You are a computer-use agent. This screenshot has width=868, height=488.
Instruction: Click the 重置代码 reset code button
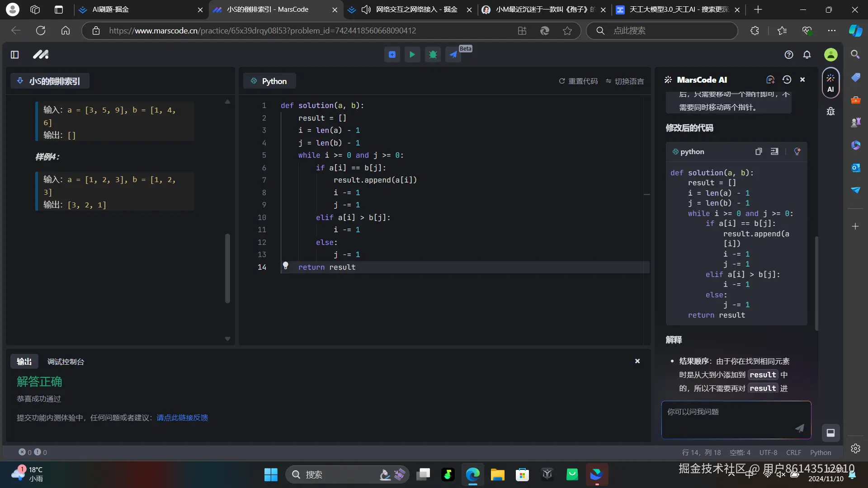[x=578, y=81]
